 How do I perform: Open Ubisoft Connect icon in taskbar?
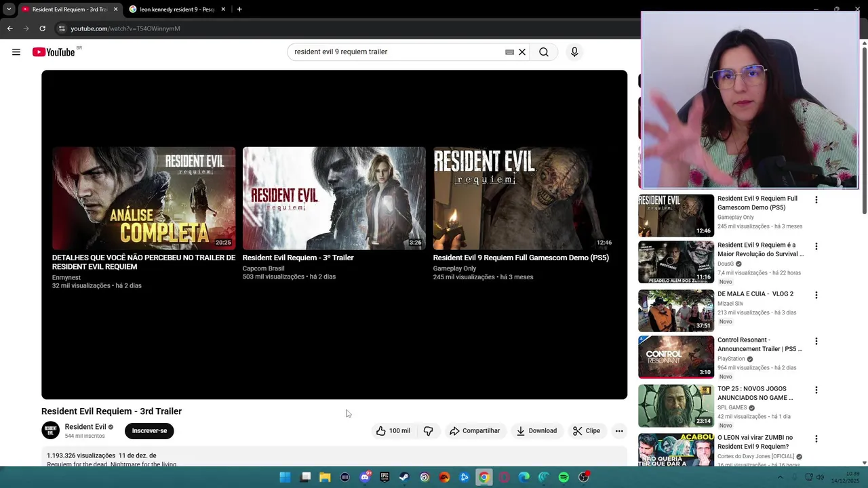(x=425, y=477)
